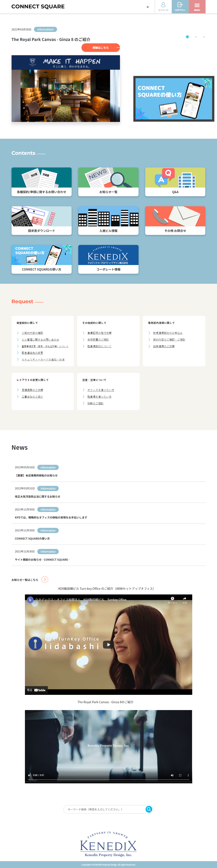Viewport: 217px width, 868px height.
Task: Click the 詳細はこちら orange button
Action: pos(100,48)
